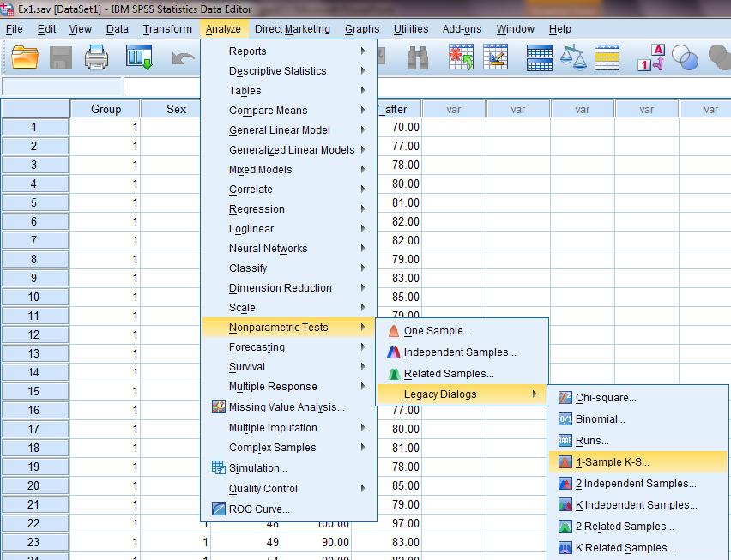731x560 pixels.
Task: Expand the Nonparametric Tests submenu
Action: 288,328
